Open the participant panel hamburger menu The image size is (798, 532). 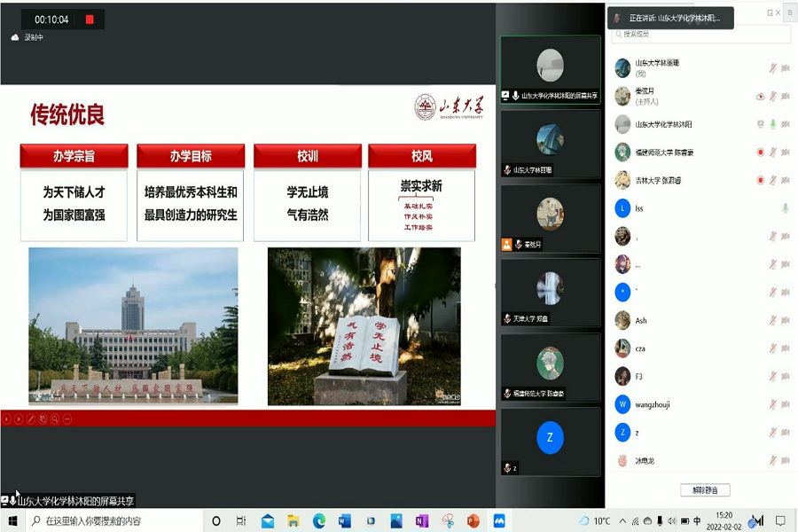790,12
